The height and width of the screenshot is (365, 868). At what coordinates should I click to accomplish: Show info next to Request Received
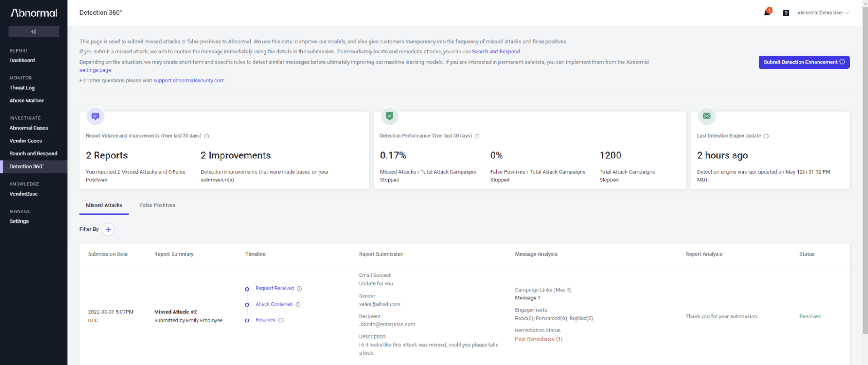click(x=299, y=289)
